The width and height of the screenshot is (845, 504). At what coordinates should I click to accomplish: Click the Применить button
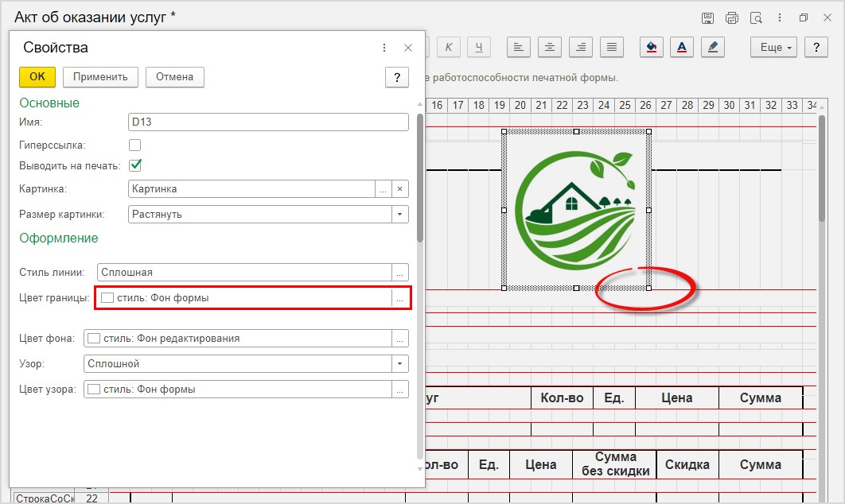pyautogui.click(x=100, y=76)
